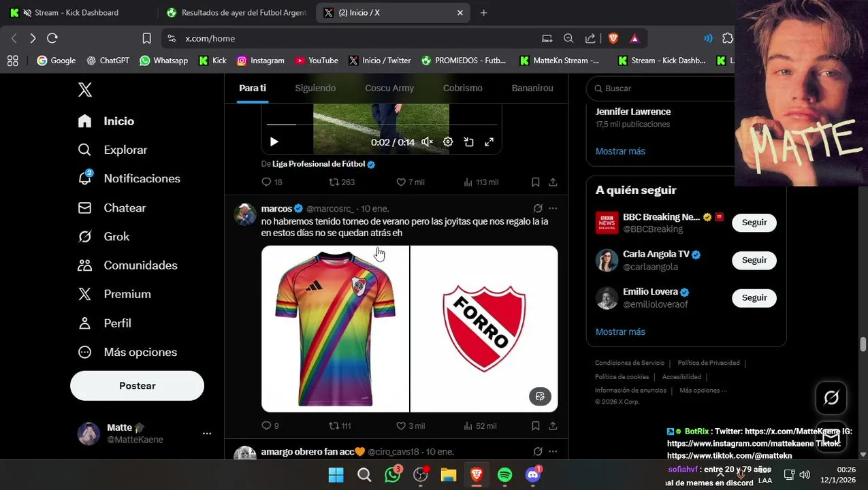Open Perfil page
Screen dimensions: 868x490
point(104,323)
